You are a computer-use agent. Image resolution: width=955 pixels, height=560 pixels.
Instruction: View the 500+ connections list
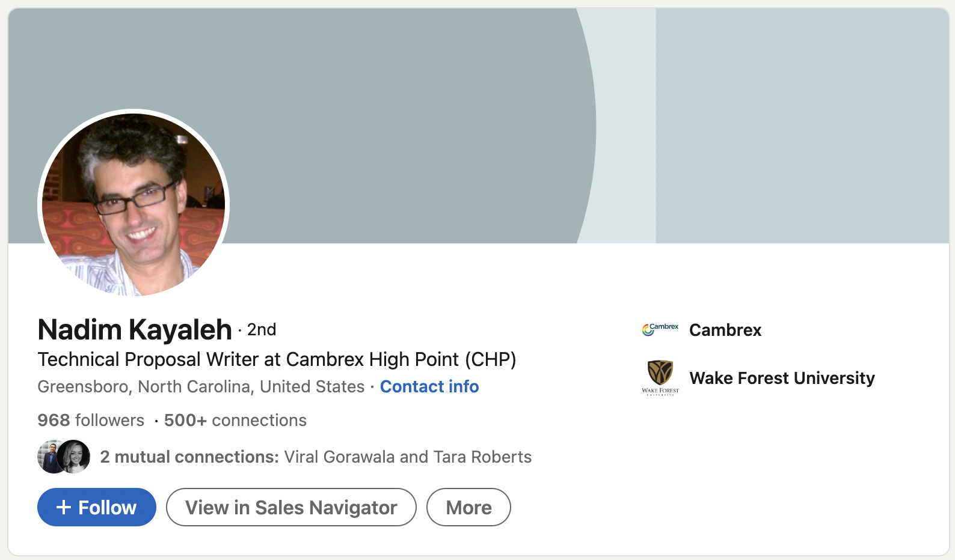[x=235, y=420]
